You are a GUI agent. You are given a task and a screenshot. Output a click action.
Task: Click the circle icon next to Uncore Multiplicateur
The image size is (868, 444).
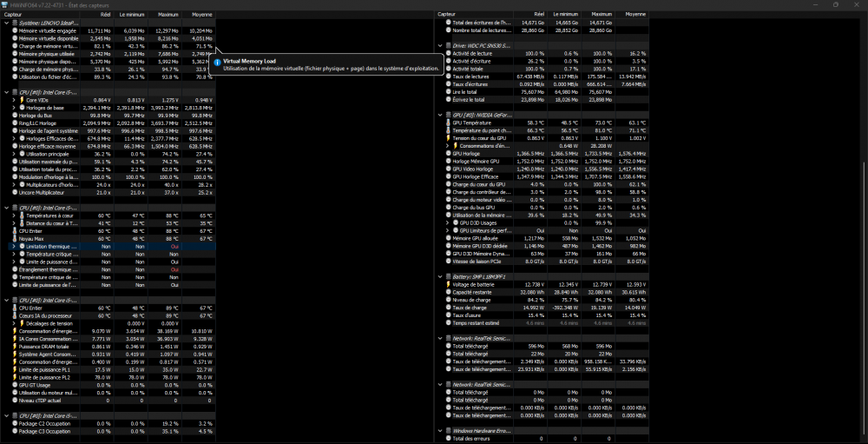pos(15,192)
